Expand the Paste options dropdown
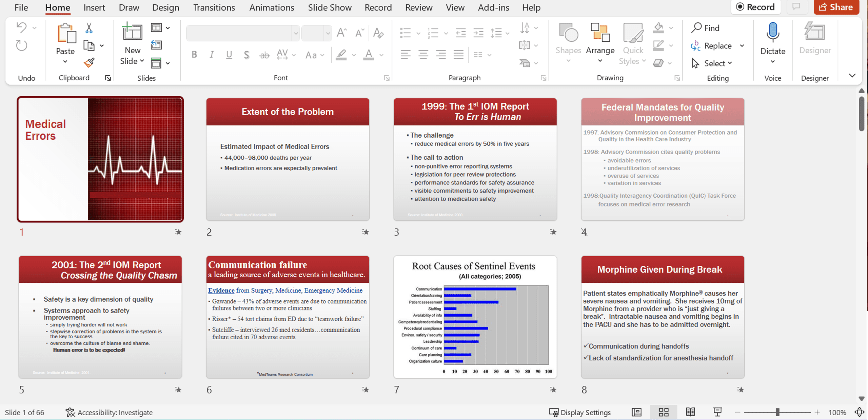 pyautogui.click(x=65, y=62)
